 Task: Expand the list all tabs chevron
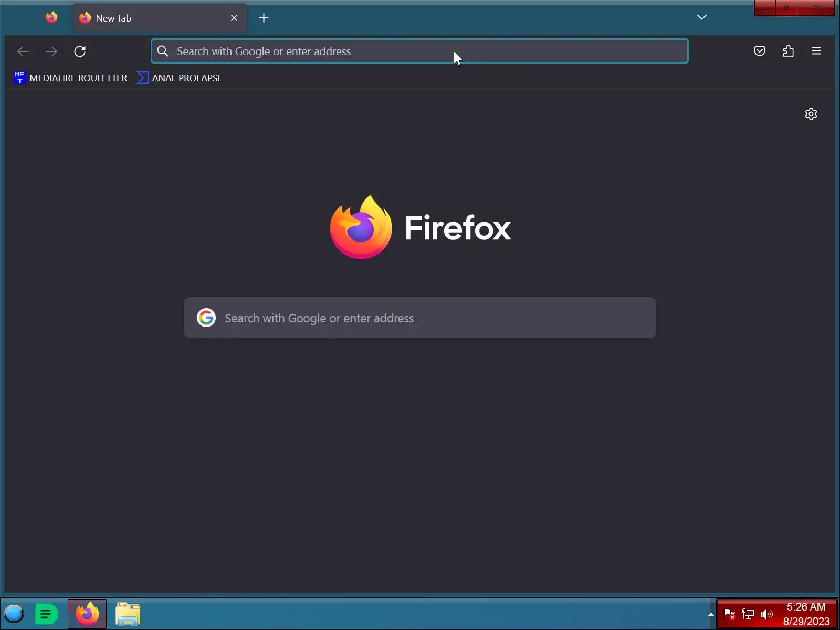(701, 17)
